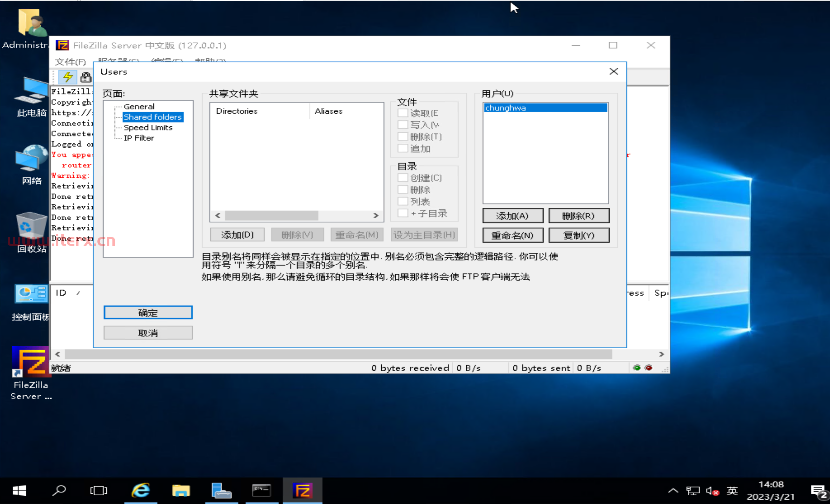Image resolution: width=831 pixels, height=504 pixels.
Task: Open File Explorer from taskbar
Action: tap(181, 491)
